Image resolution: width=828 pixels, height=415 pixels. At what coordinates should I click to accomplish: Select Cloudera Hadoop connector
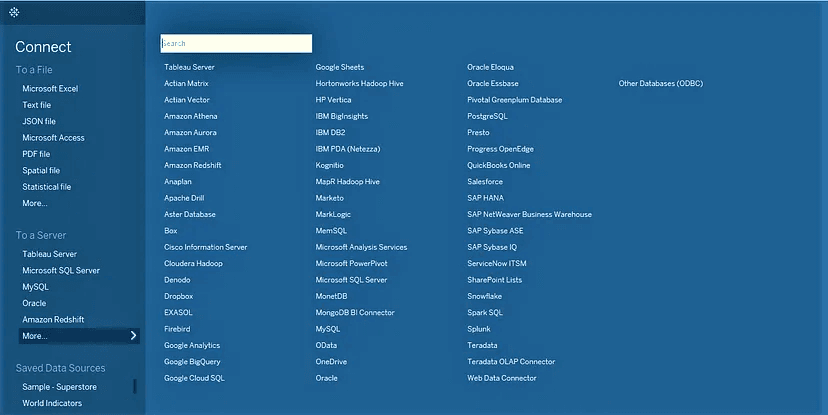tap(193, 263)
